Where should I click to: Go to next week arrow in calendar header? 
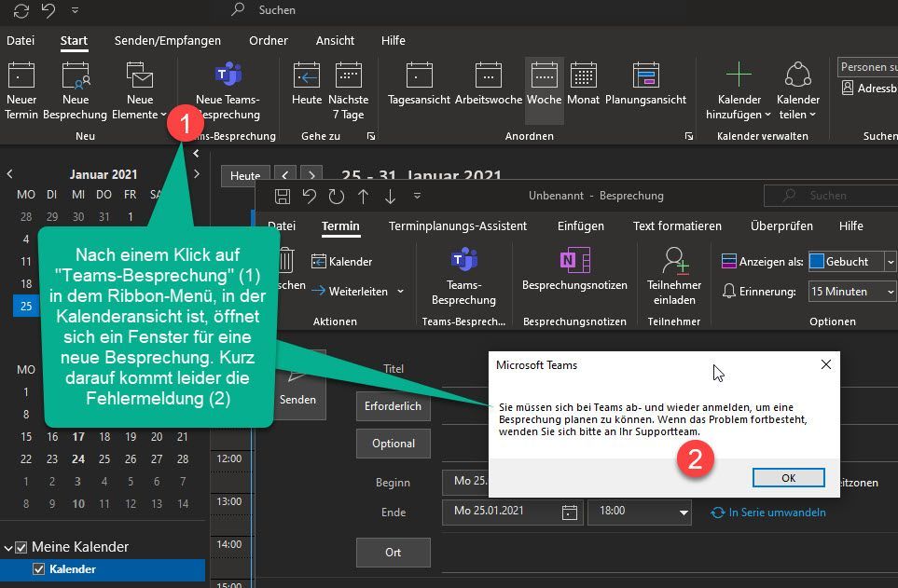[311, 174]
